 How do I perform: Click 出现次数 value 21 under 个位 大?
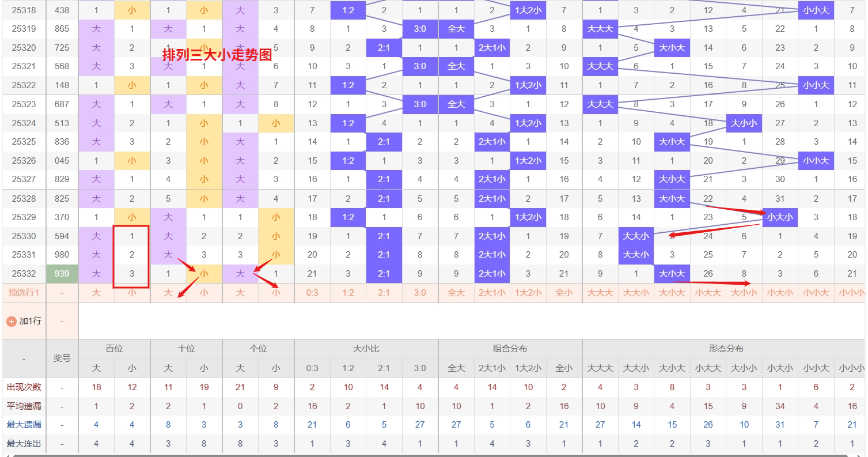240,387
